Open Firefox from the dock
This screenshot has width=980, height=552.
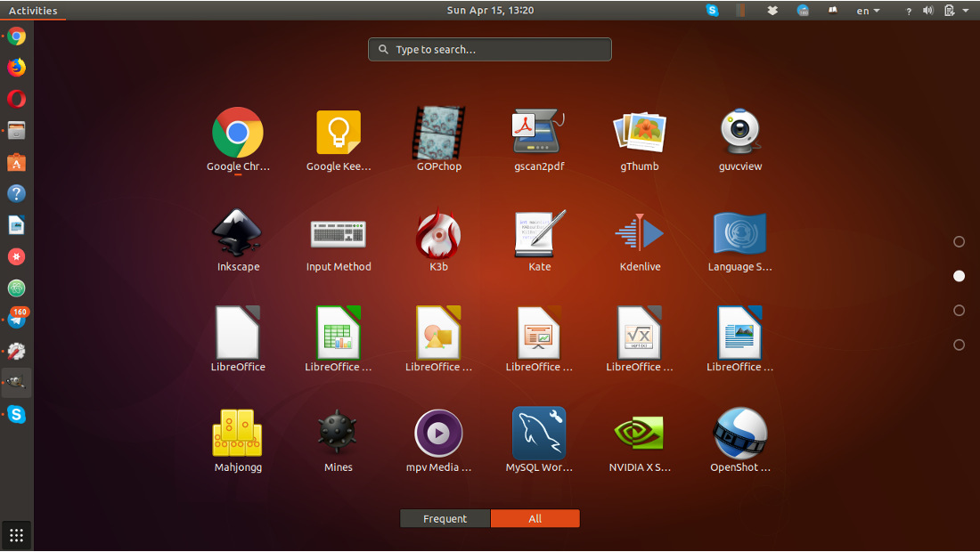tap(16, 68)
